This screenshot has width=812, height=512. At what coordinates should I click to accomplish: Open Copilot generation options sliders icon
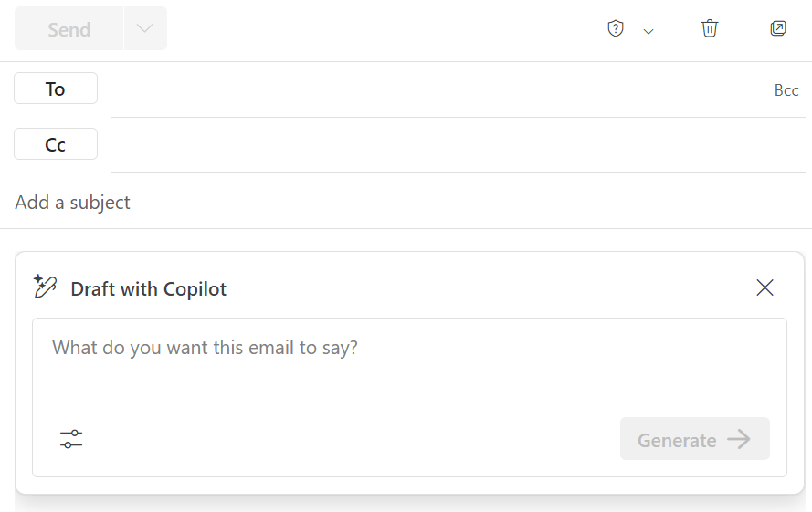click(x=71, y=439)
